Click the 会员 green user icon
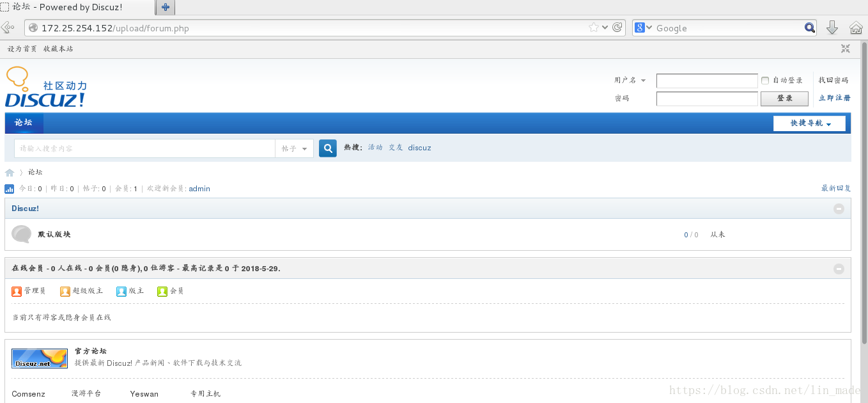The height and width of the screenshot is (403, 868). point(162,291)
